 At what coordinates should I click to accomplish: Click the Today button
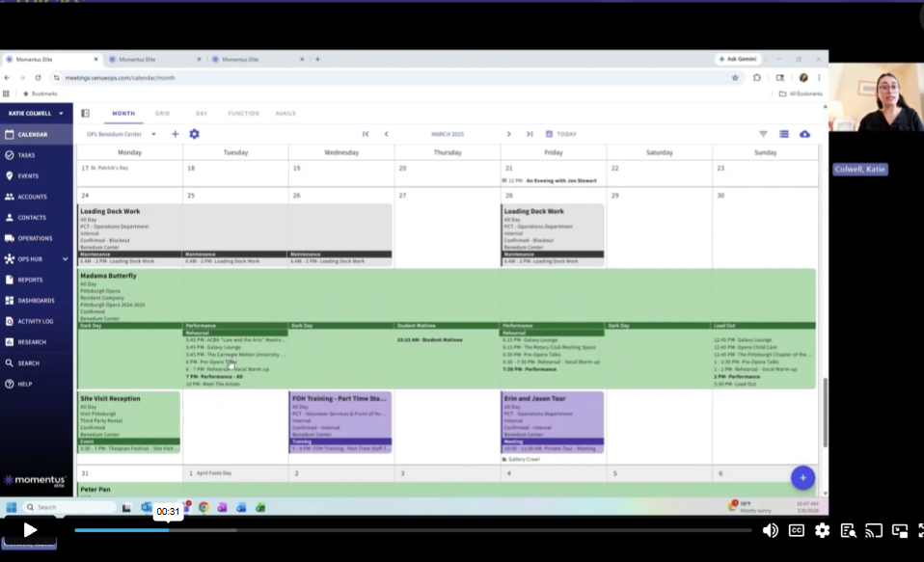point(561,134)
